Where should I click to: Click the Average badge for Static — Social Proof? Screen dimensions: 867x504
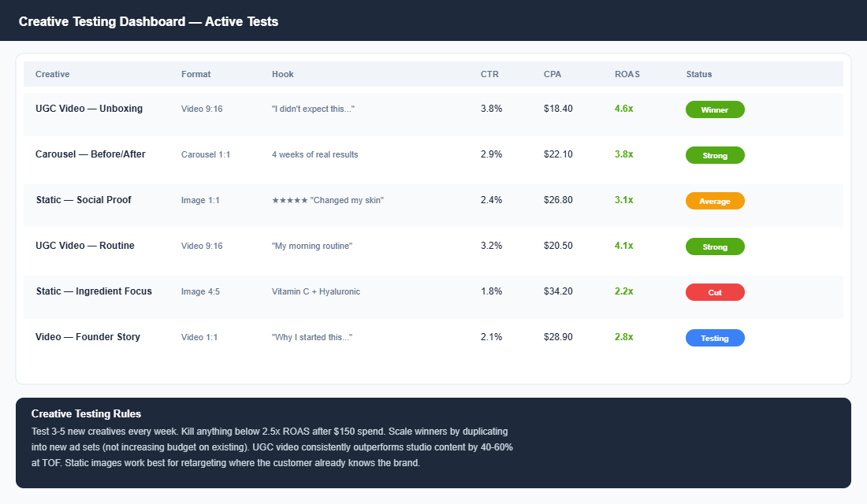pyautogui.click(x=714, y=201)
